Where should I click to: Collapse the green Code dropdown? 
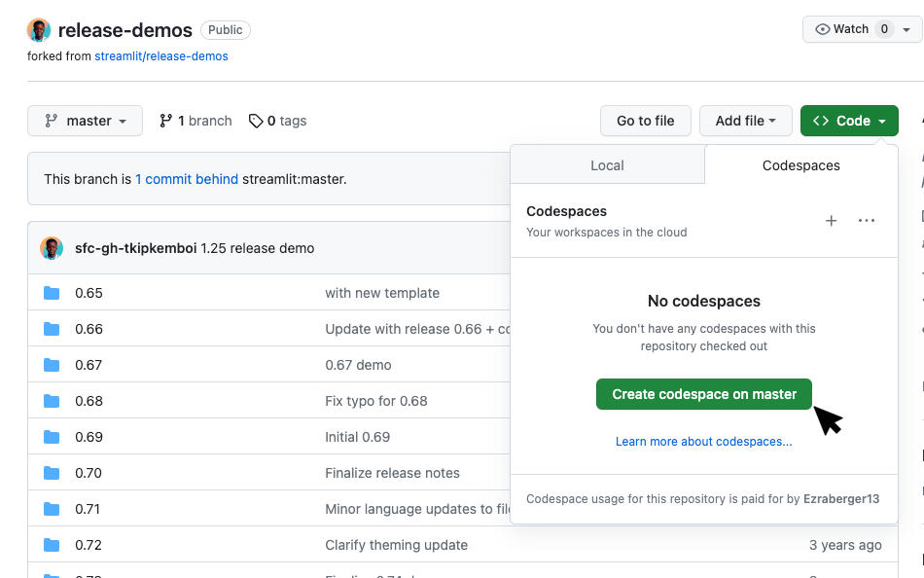[848, 121]
